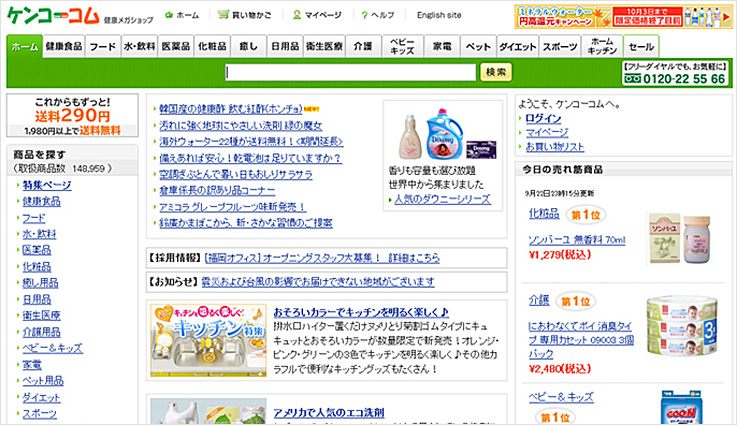Screen dimensions: 737x425
Task: Open sidebar 健康食品 category
Action: pyautogui.click(x=41, y=201)
